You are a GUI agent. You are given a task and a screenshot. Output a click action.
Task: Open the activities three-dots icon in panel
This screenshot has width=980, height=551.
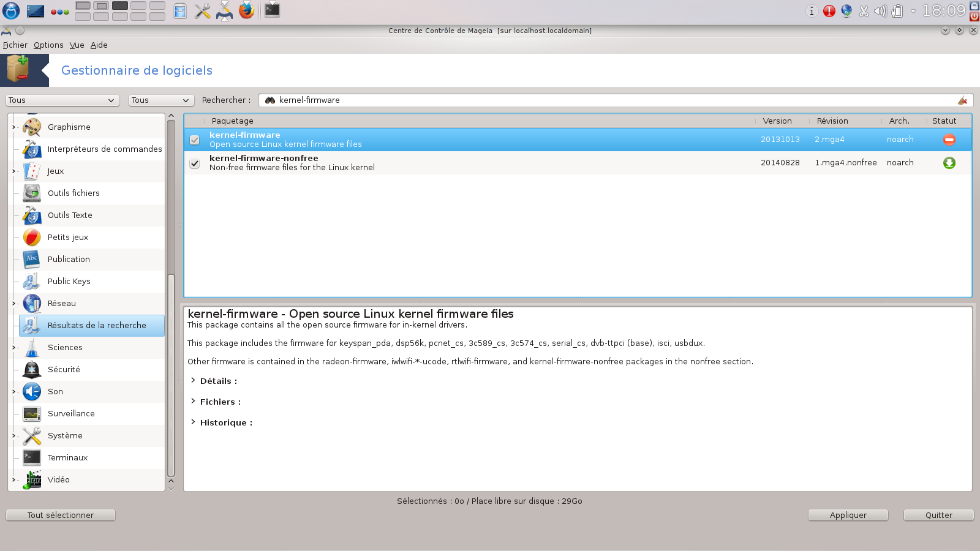[60, 12]
